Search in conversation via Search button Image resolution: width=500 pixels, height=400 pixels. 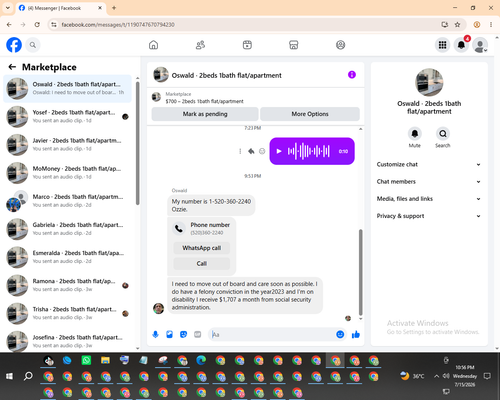[443, 134]
